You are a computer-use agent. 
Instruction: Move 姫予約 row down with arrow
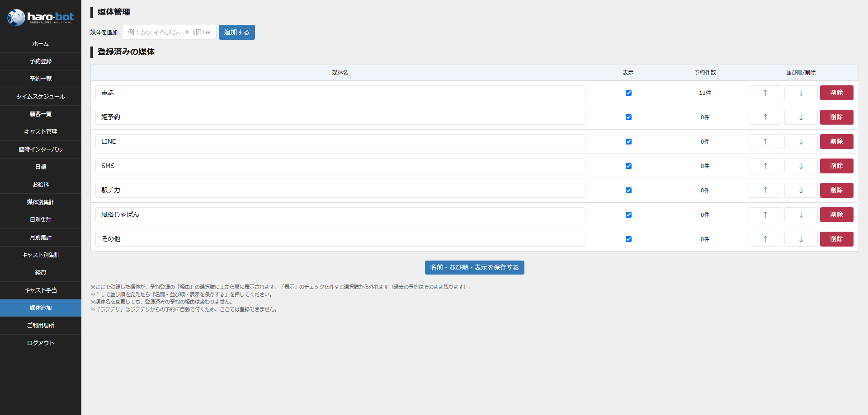pyautogui.click(x=801, y=117)
